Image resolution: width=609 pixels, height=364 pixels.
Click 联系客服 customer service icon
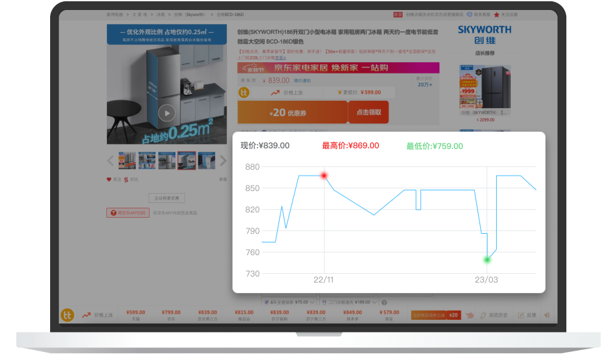469,15
